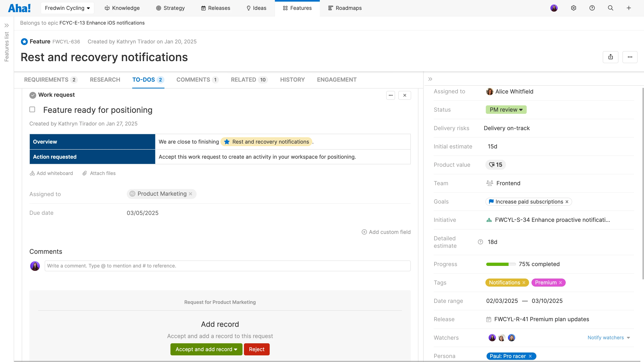Click the settings gear icon
Image resolution: width=644 pixels, height=362 pixels.
(574, 8)
